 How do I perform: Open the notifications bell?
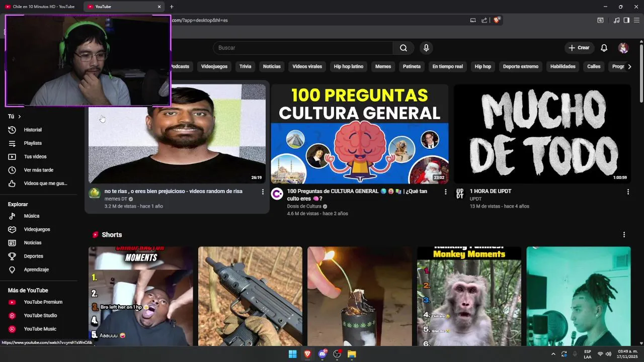tap(604, 48)
